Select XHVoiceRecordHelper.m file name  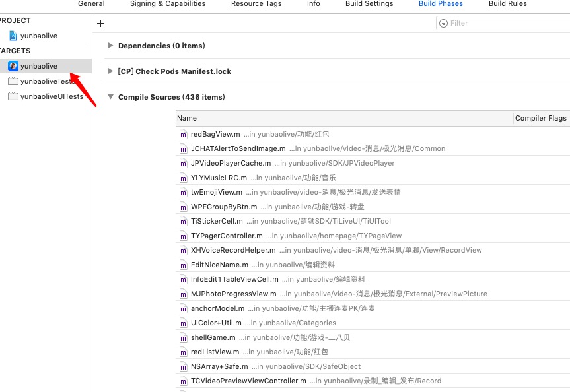tap(233, 250)
